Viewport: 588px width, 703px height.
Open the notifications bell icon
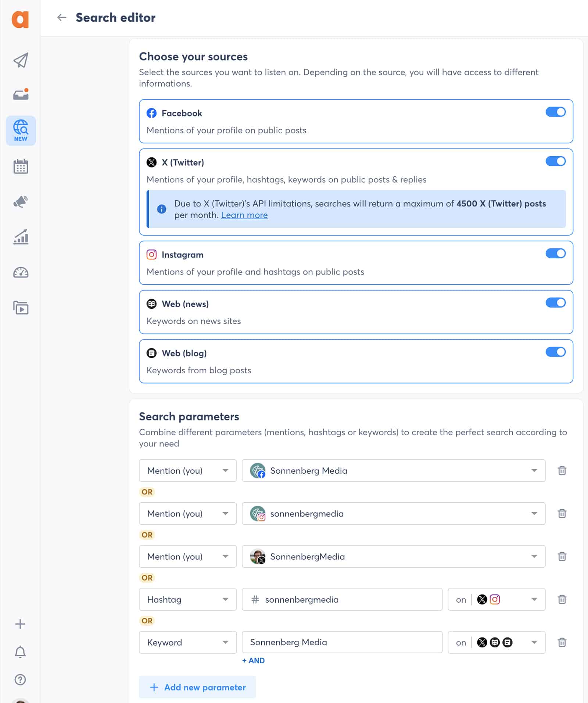click(20, 652)
